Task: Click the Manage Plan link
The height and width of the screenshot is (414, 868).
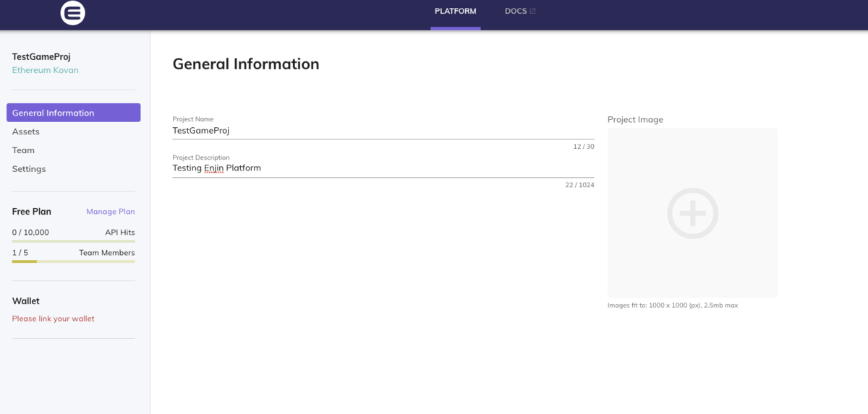Action: pyautogui.click(x=111, y=212)
